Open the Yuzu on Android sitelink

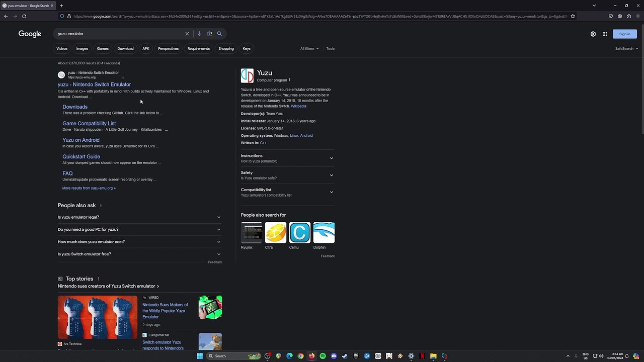point(81,140)
